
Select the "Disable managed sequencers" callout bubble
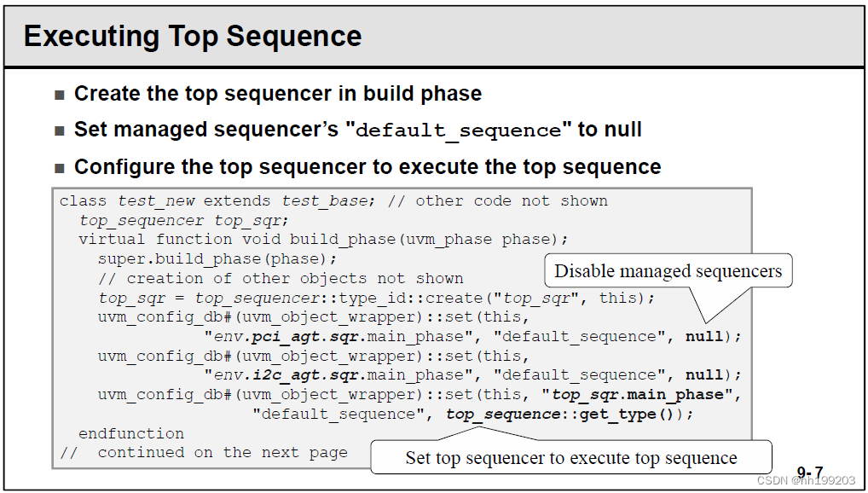pyautogui.click(x=668, y=271)
